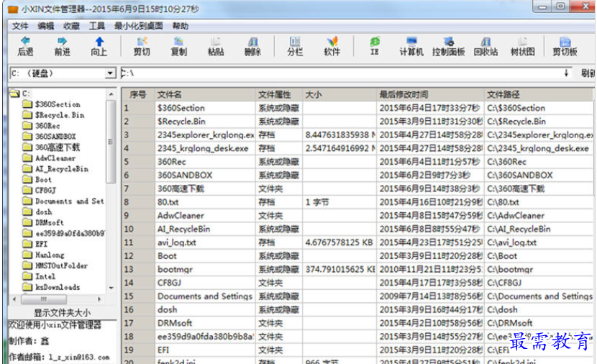This screenshot has width=597, height=364.
Task: Click the 复制 copy icon
Action: coord(178,41)
